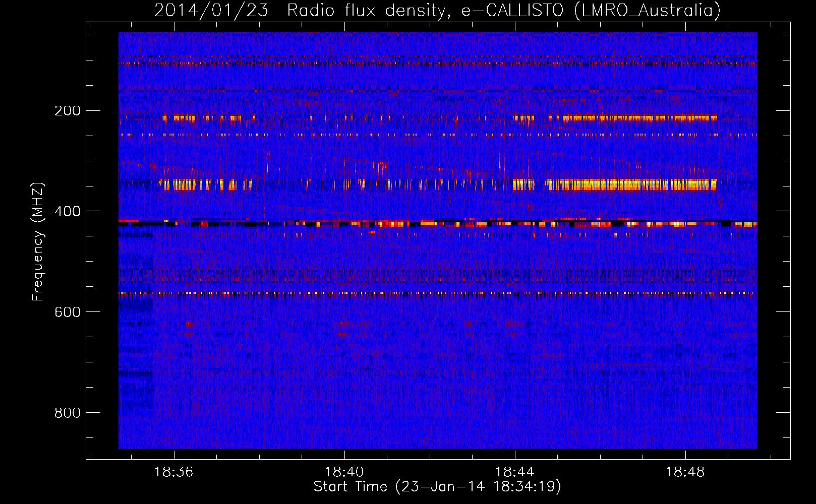The image size is (816, 504).
Task: Click the 400 frequency tick label
Action: click(68, 212)
